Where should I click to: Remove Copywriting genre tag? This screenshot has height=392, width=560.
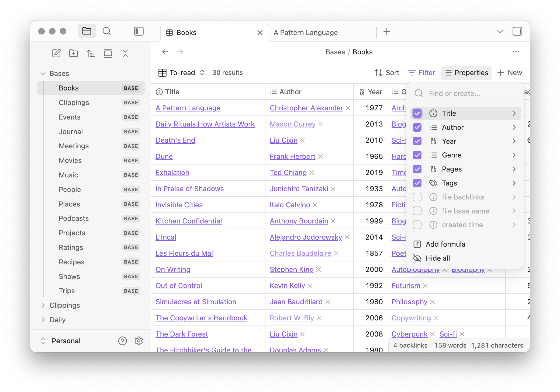click(x=436, y=318)
